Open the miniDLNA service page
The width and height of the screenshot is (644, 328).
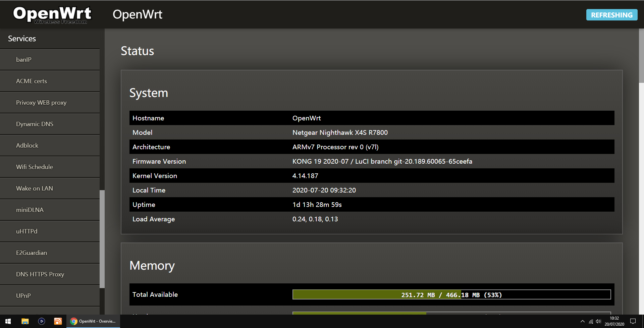[50, 210]
